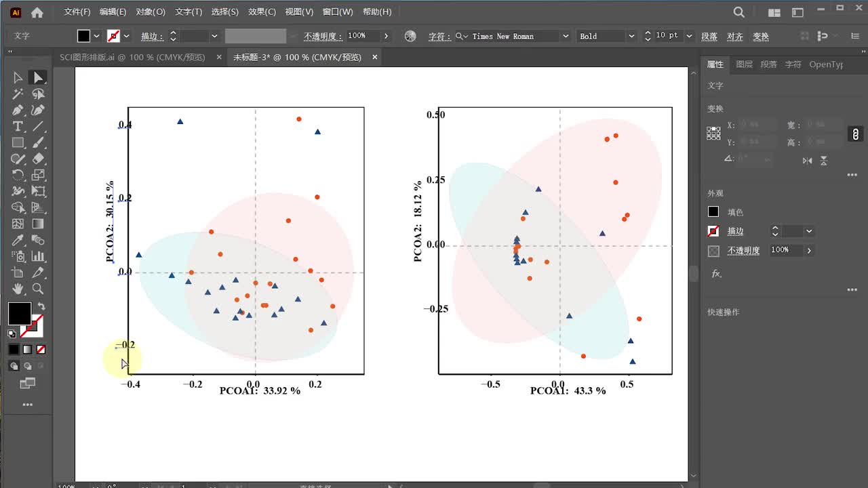This screenshot has width=868, height=488.
Task: Select the Direct Selection tool
Action: [x=39, y=78]
